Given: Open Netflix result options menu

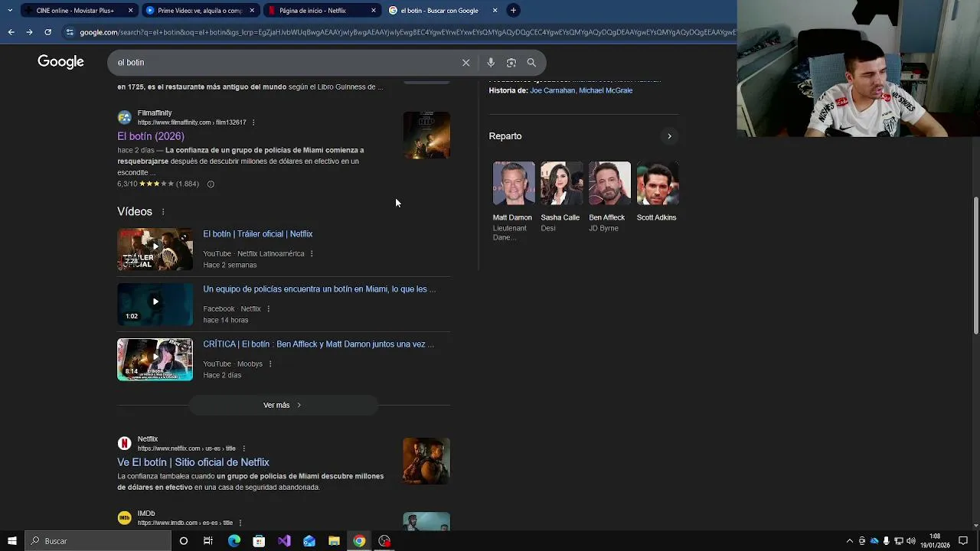Looking at the screenshot, I should click(x=243, y=448).
